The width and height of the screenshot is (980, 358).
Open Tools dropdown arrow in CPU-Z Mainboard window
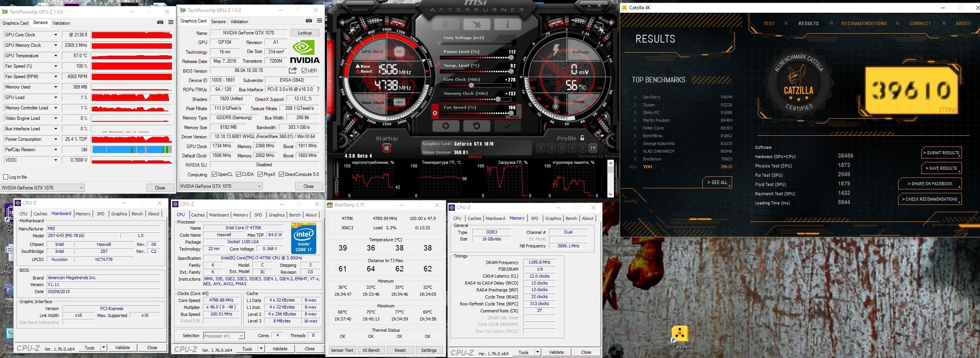tap(103, 348)
